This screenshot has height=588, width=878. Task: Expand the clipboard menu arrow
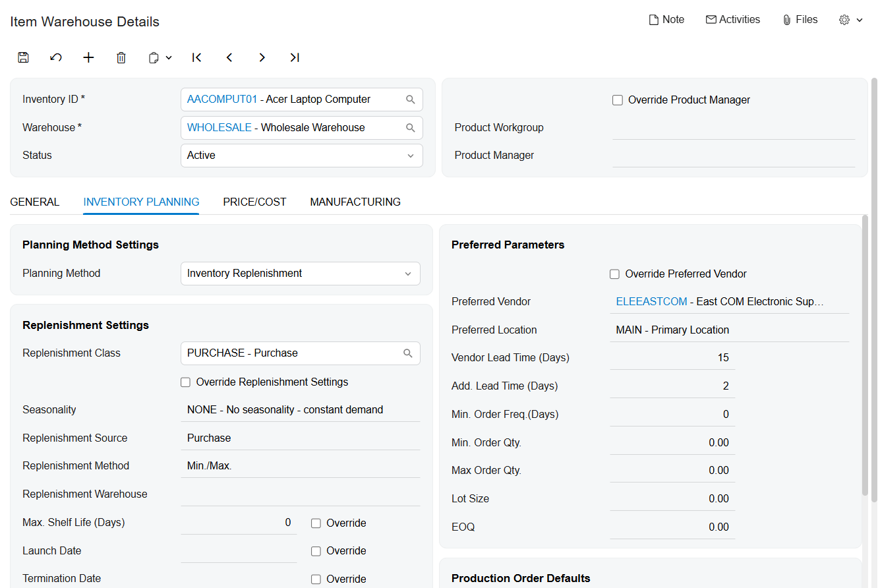point(169,57)
